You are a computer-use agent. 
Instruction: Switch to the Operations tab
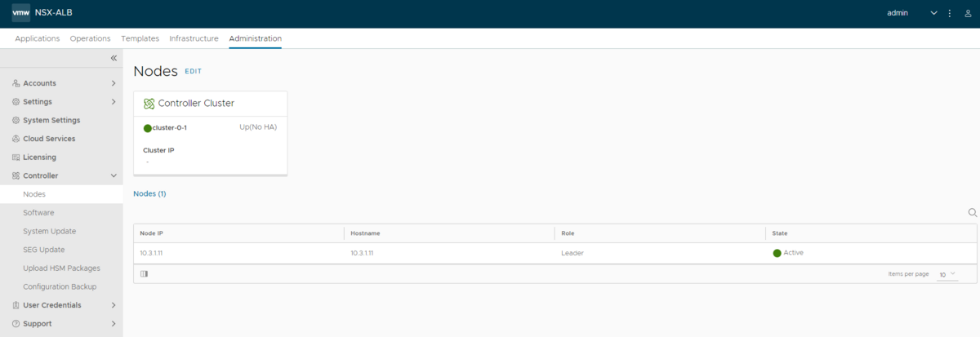(x=91, y=38)
